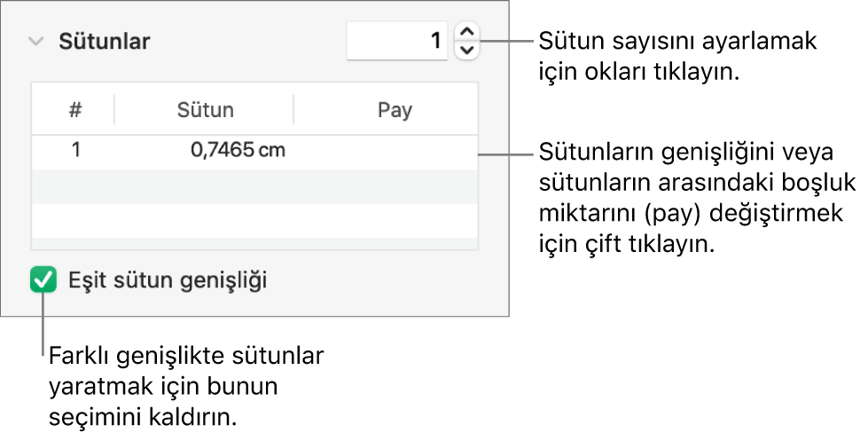
Task: Click the Sütun column header
Action: pyautogui.click(x=205, y=110)
